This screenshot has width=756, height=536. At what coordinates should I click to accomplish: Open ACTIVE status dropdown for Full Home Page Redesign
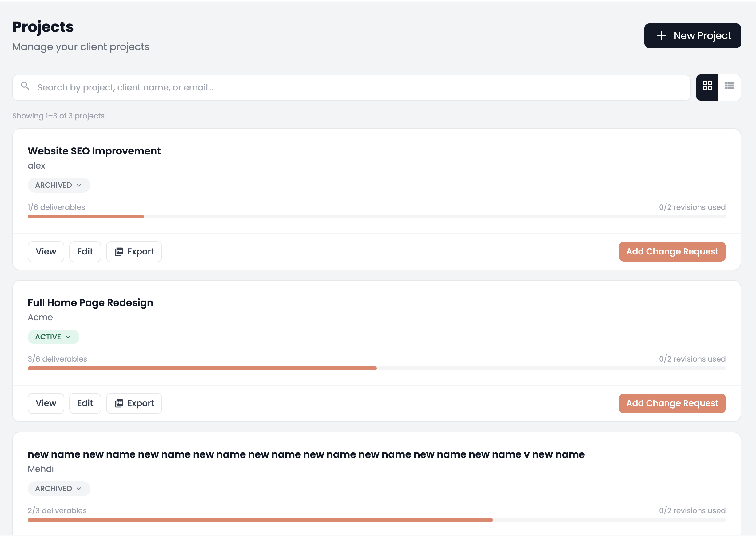[53, 337]
